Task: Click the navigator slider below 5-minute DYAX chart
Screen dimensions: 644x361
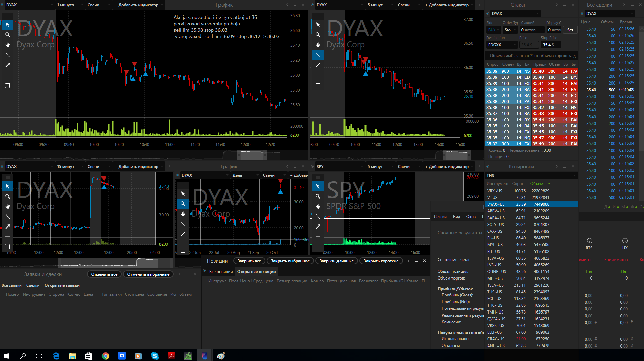Action: (457, 155)
